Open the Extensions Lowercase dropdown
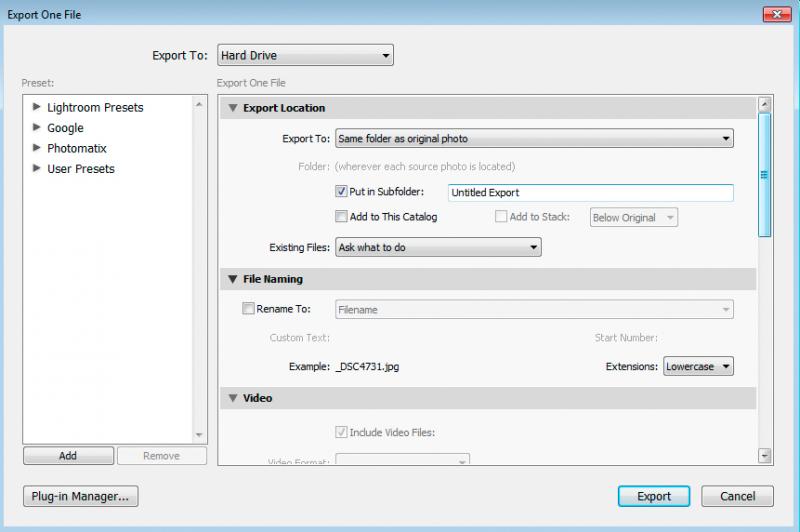The width and height of the screenshot is (800, 532). [x=698, y=366]
